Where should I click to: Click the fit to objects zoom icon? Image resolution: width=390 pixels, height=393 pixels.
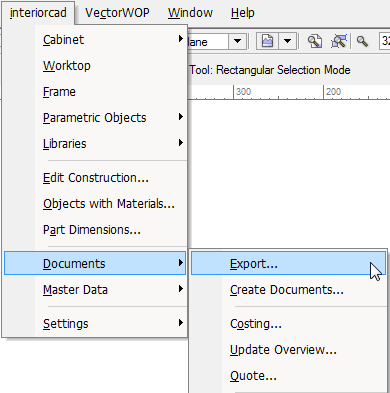[x=339, y=41]
